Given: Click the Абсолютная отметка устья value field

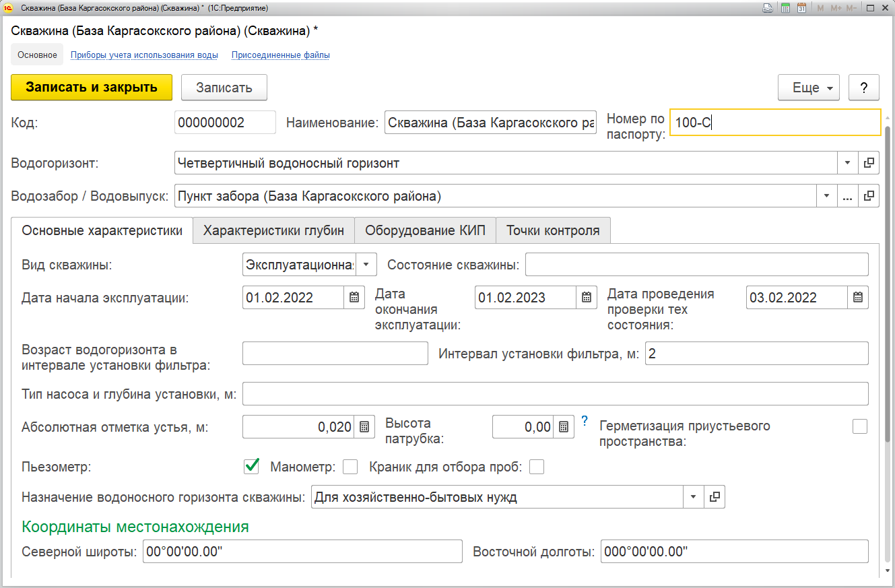Looking at the screenshot, I should coord(298,427).
